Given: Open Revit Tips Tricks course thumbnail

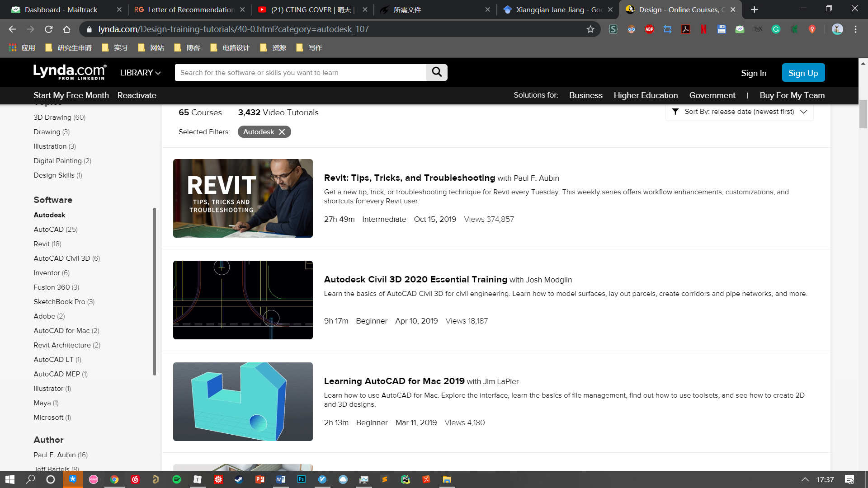Looking at the screenshot, I should tap(243, 198).
